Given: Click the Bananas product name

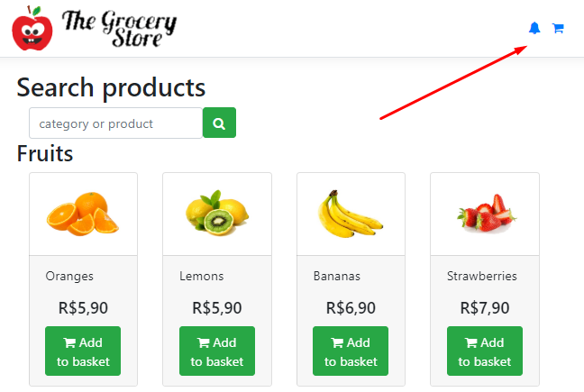Looking at the screenshot, I should [x=337, y=277].
